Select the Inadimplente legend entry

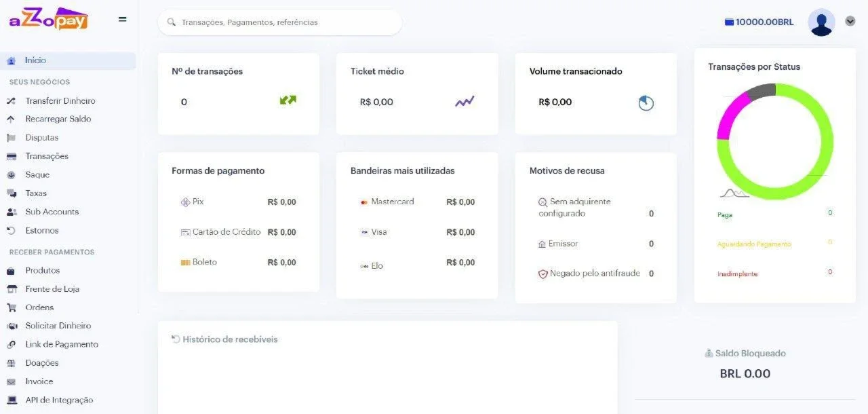737,274
